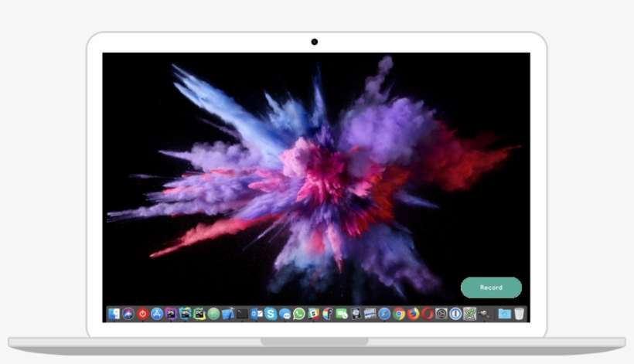This screenshot has height=364, width=634.
Task: Open Google Chrome from the dock
Action: coord(399,314)
